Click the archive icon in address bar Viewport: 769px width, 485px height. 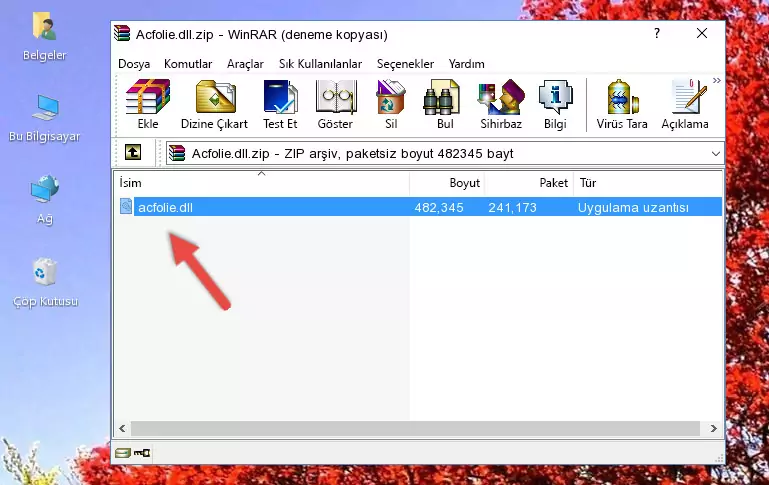point(177,153)
